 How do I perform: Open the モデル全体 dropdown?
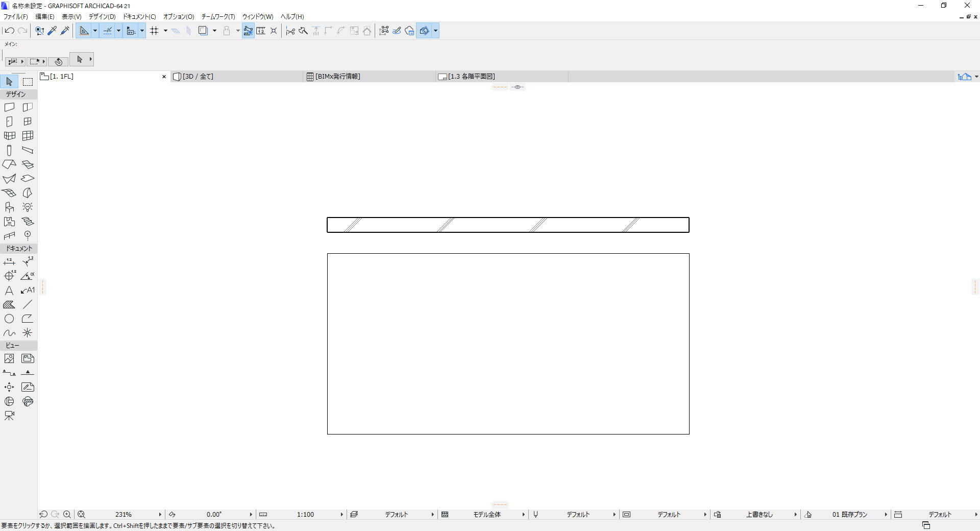[523, 515]
